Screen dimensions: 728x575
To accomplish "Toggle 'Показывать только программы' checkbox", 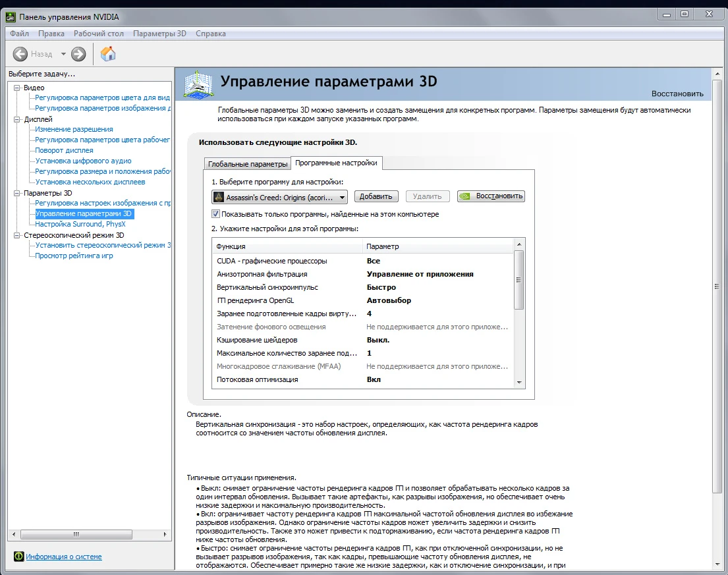I will click(215, 214).
